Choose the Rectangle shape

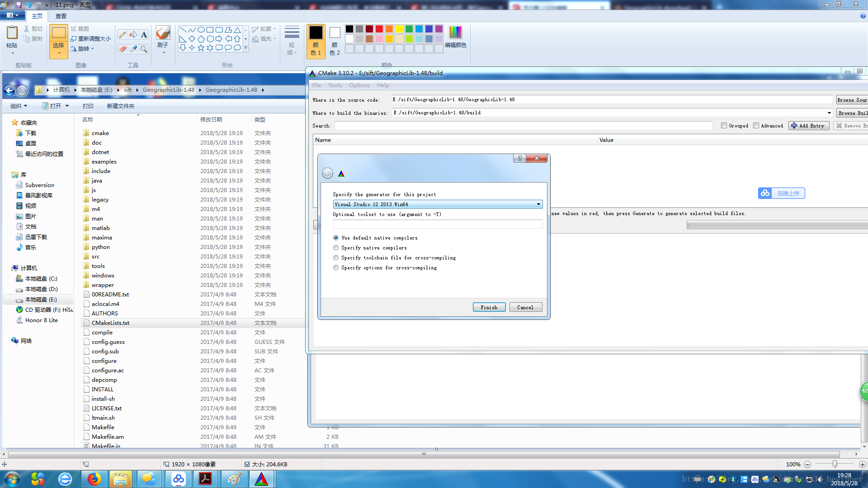click(210, 30)
